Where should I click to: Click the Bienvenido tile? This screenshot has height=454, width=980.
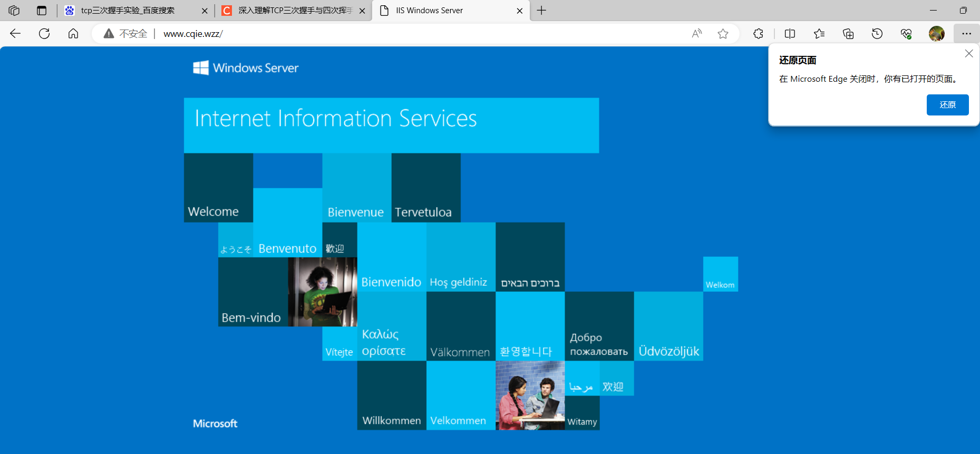(392, 257)
